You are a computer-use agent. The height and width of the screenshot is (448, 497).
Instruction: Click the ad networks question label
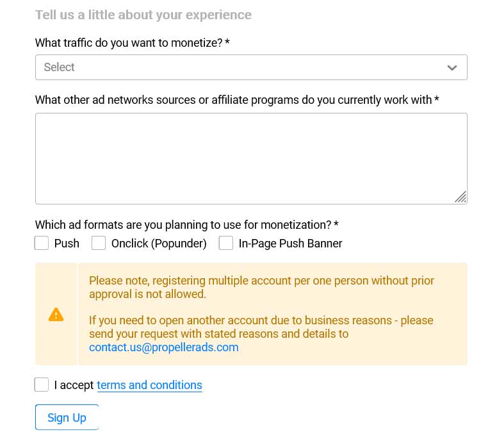tap(237, 100)
